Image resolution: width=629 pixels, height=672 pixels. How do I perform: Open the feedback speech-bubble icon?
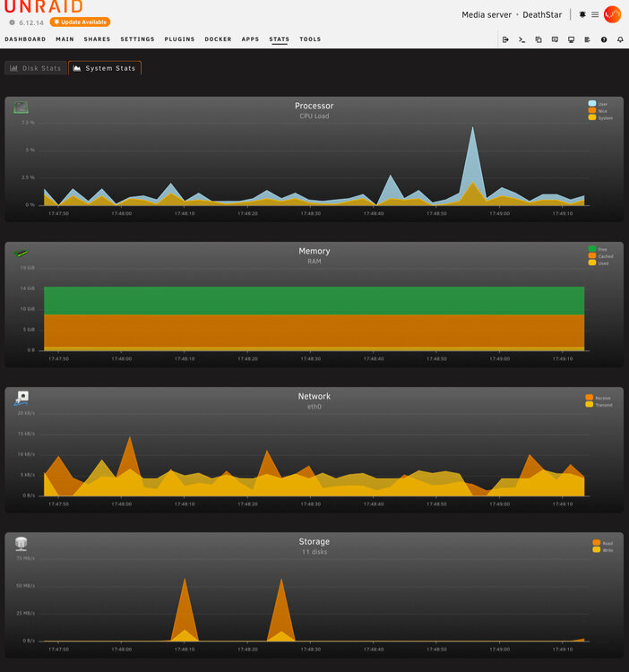[555, 39]
